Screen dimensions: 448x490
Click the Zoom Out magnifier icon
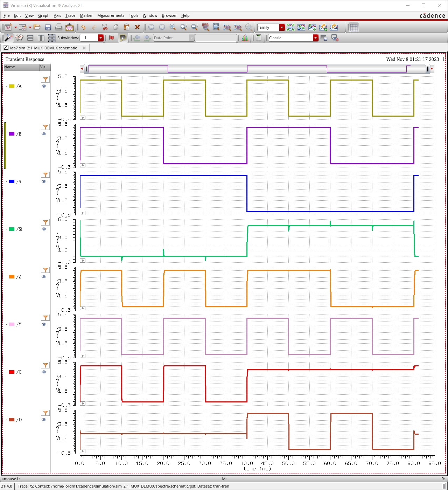(x=195, y=27)
